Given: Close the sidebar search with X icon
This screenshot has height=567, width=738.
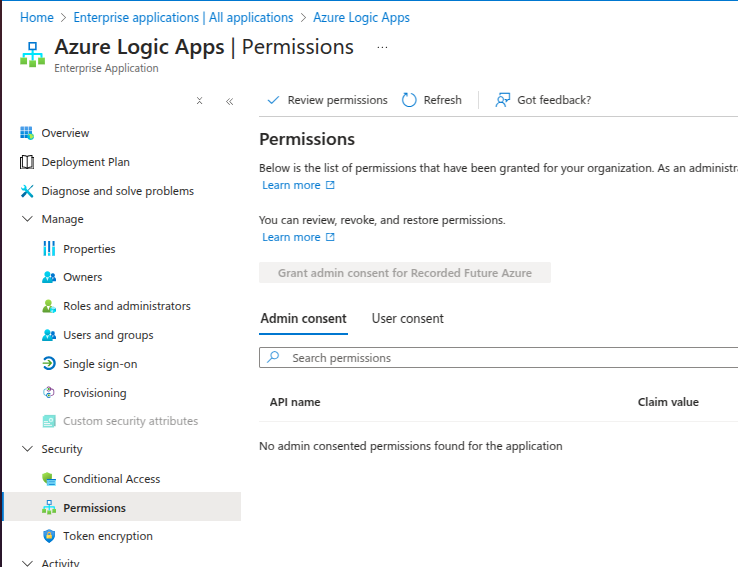Looking at the screenshot, I should pyautogui.click(x=200, y=101).
